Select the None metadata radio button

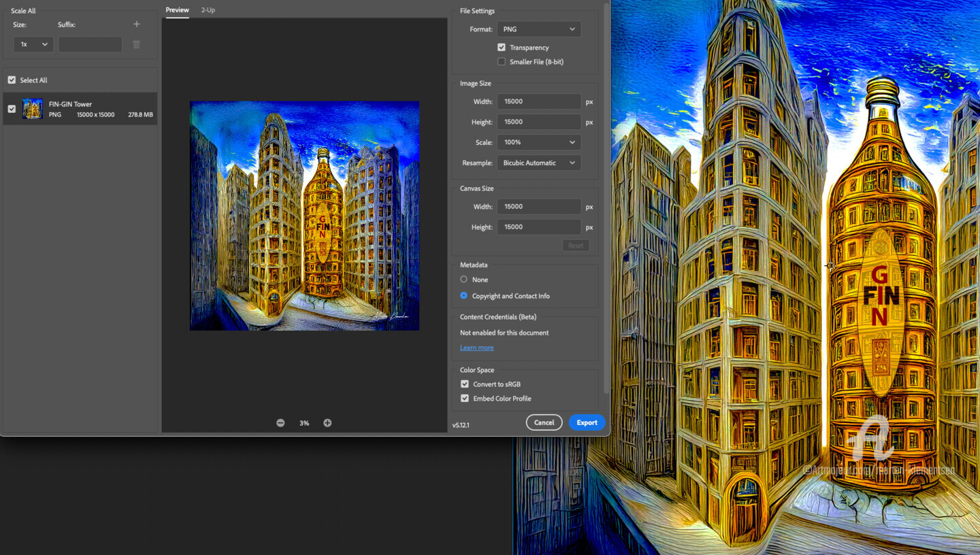click(x=464, y=280)
